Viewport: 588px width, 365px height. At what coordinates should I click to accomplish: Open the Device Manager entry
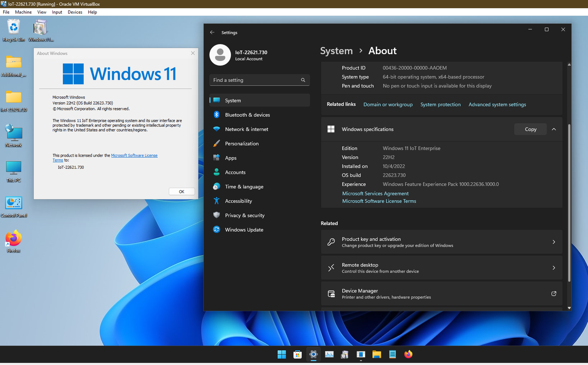pos(441,294)
